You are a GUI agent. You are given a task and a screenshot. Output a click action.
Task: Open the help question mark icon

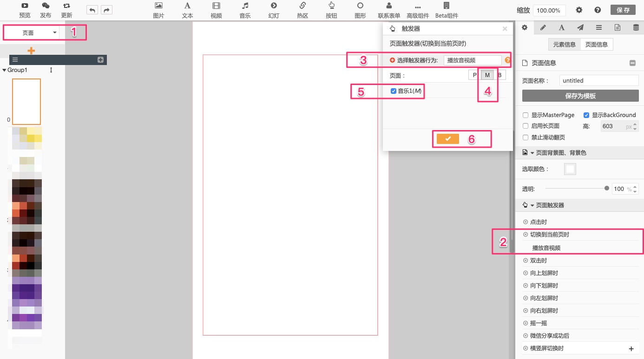pos(598,10)
